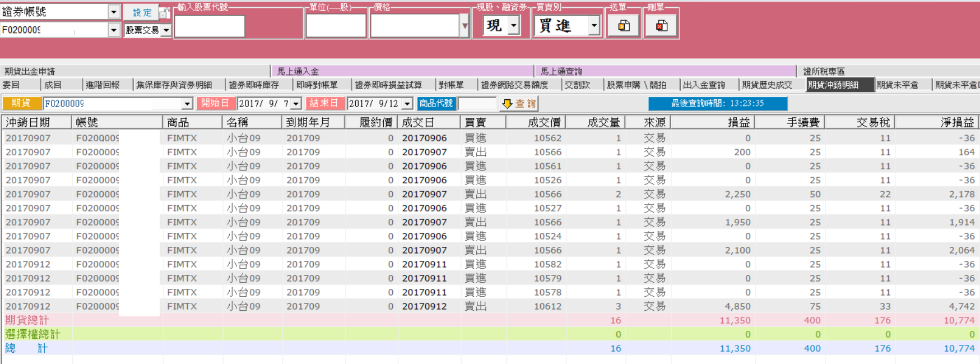
Task: Click the 輸入股票代號 stock code input field
Action: pos(210,26)
